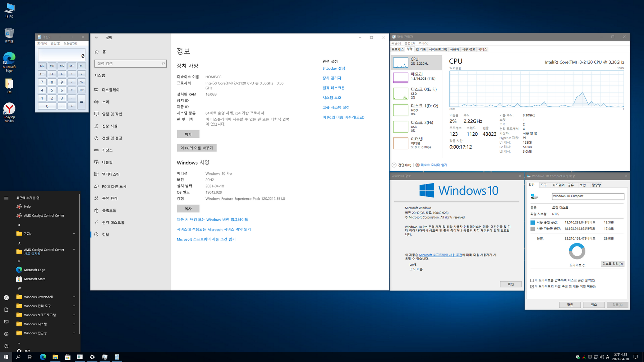Enable compress this drive checkbox
This screenshot has width=644, height=362.
pyautogui.click(x=532, y=280)
